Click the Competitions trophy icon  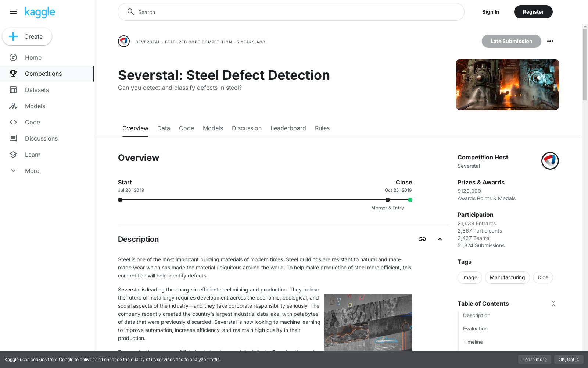(13, 74)
